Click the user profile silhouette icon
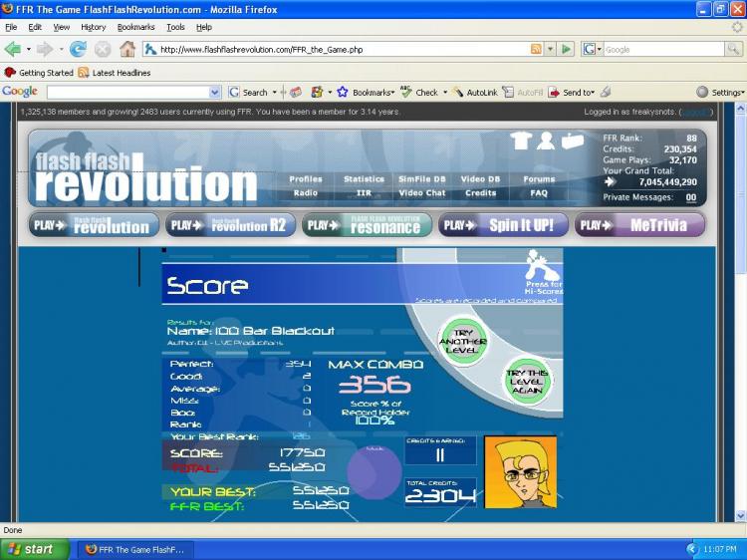Screen dimensions: 747x560 (x=546, y=141)
